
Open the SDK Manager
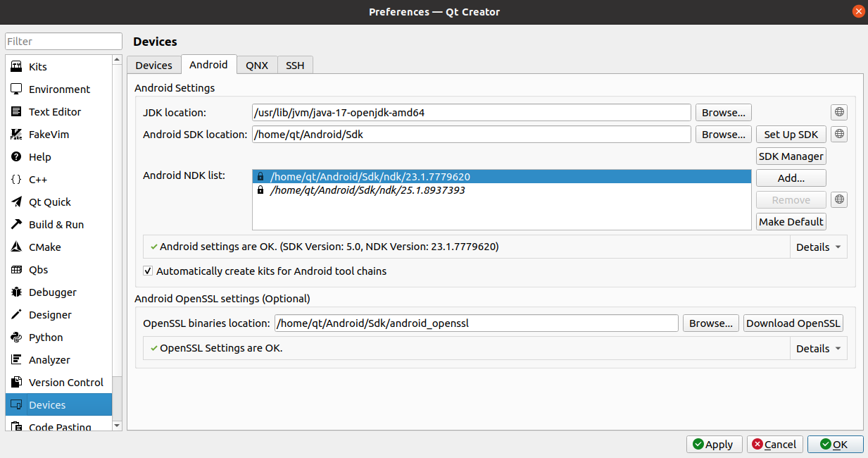click(791, 156)
